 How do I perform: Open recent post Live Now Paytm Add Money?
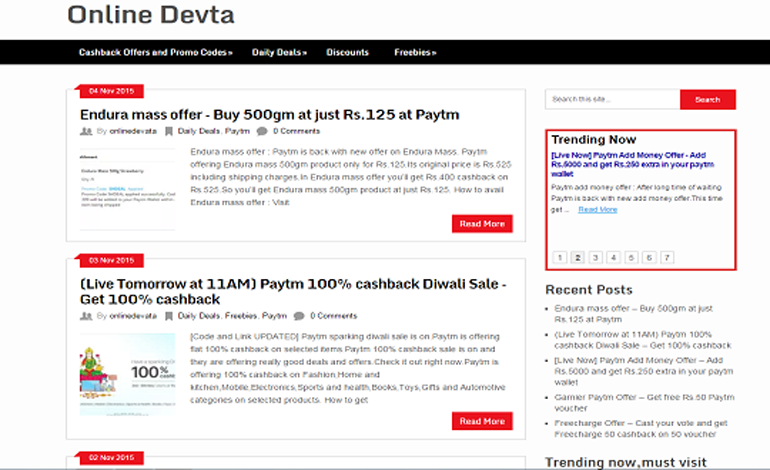pos(644,371)
